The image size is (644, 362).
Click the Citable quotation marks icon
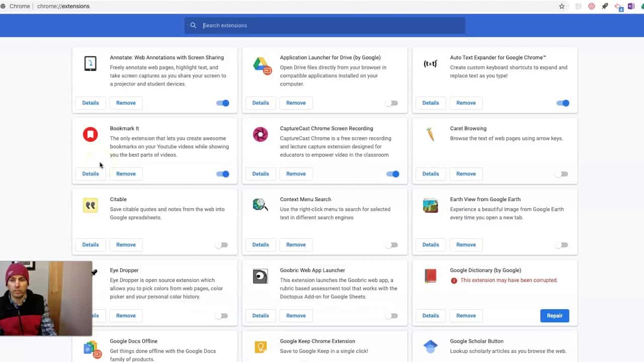click(x=91, y=205)
